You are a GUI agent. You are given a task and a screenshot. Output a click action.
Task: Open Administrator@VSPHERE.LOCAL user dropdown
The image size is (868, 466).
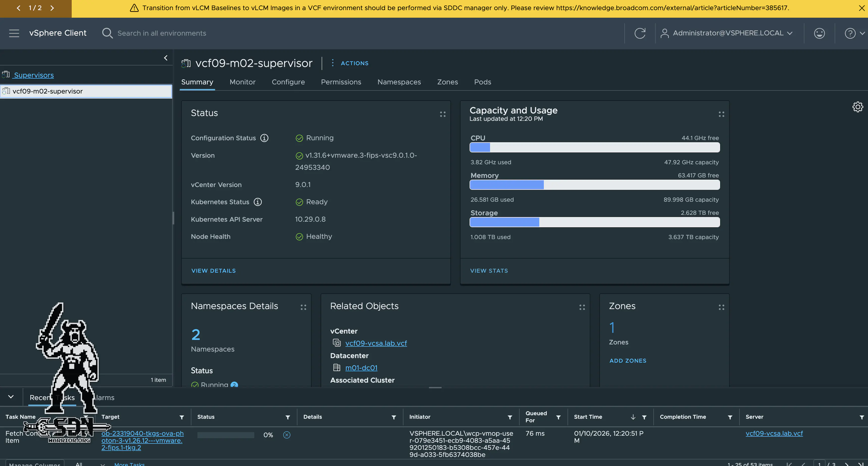728,33
